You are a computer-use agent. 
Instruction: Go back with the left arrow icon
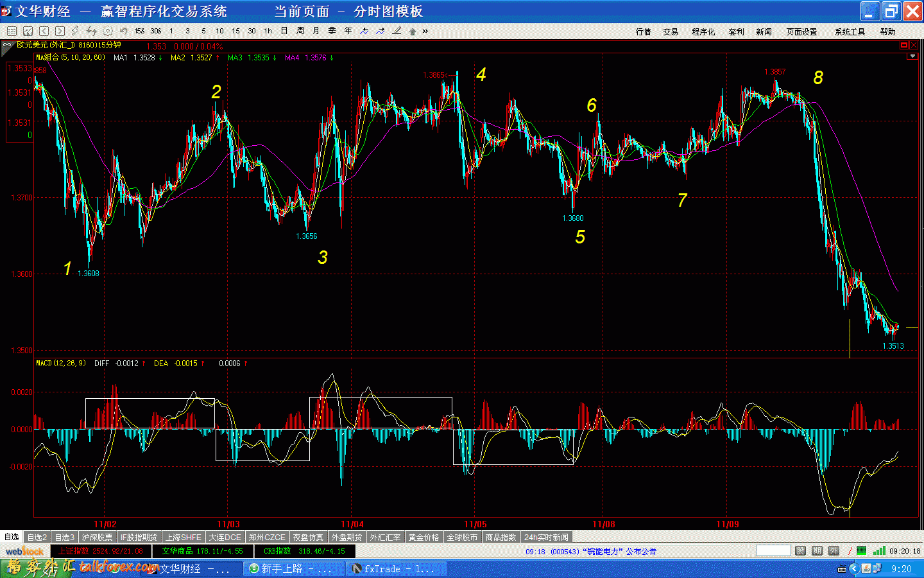[x=44, y=31]
